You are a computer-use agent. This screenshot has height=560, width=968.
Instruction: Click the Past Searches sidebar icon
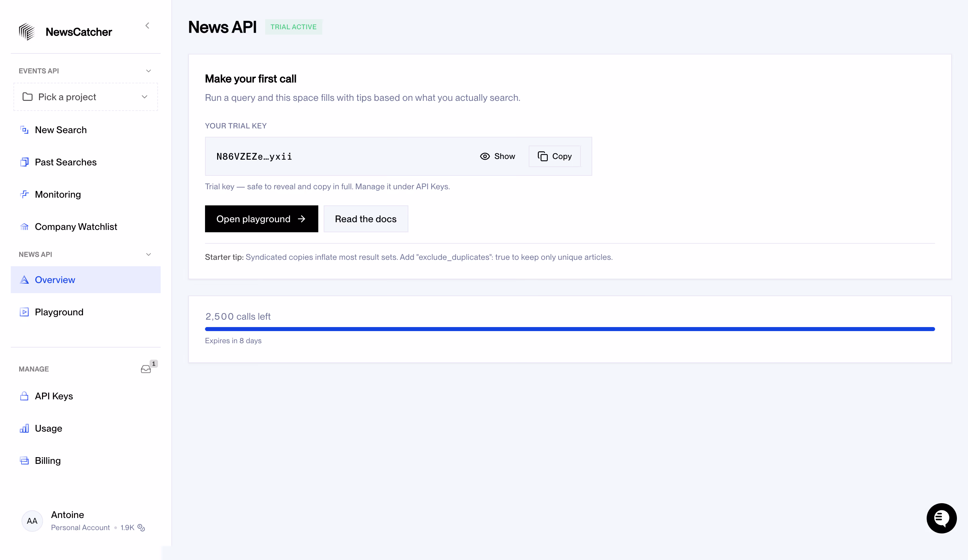tap(25, 162)
